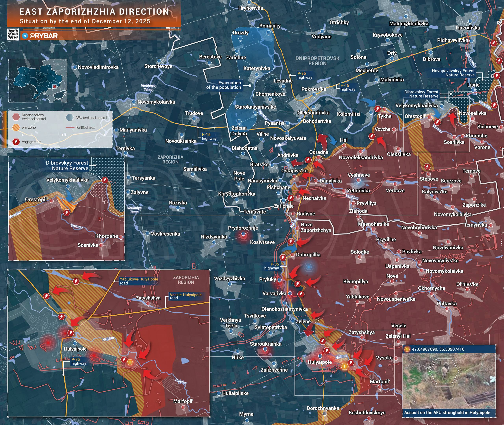Open the Hulyaipole assault drone photo
This screenshot has height=425, width=504.
(x=449, y=381)
